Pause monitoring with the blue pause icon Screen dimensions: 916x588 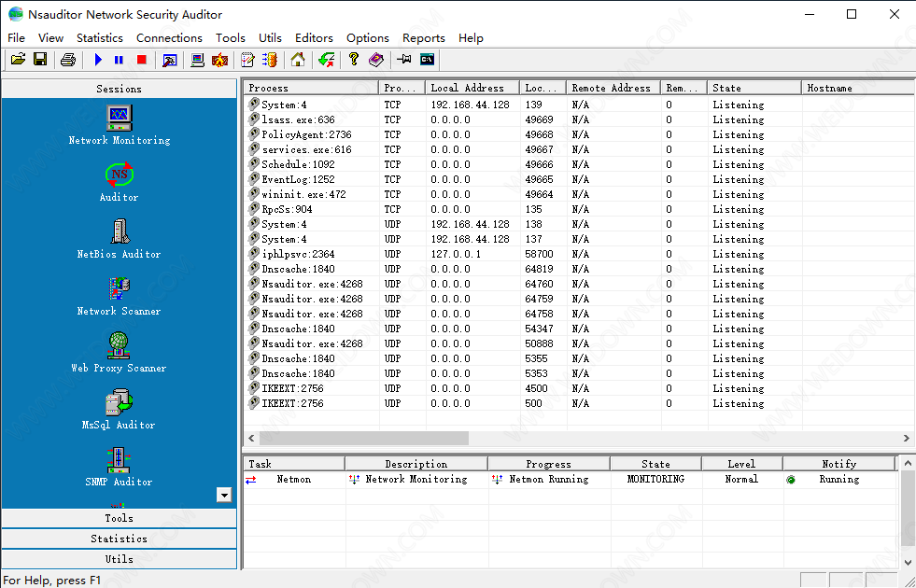[120, 60]
